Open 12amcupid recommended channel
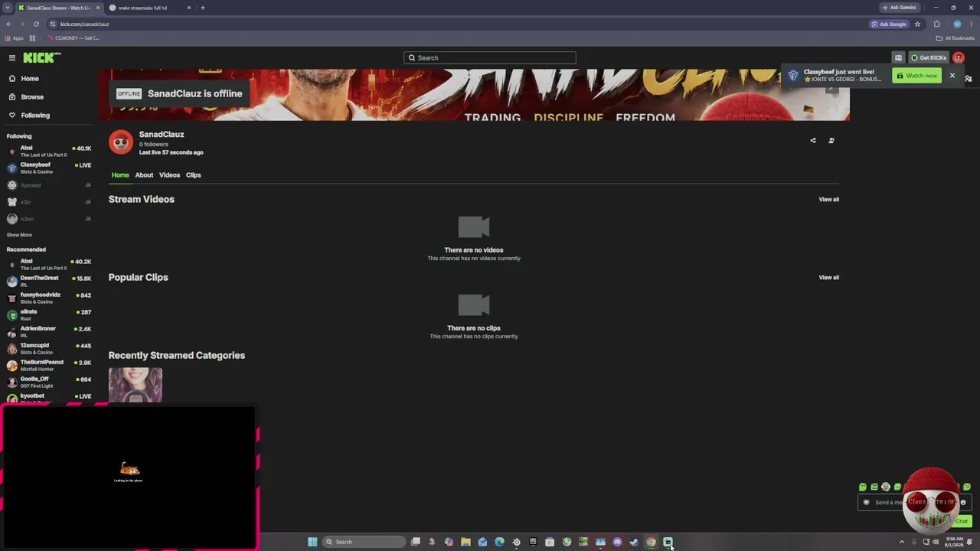Screen dimensions: 980x551 tap(49, 348)
